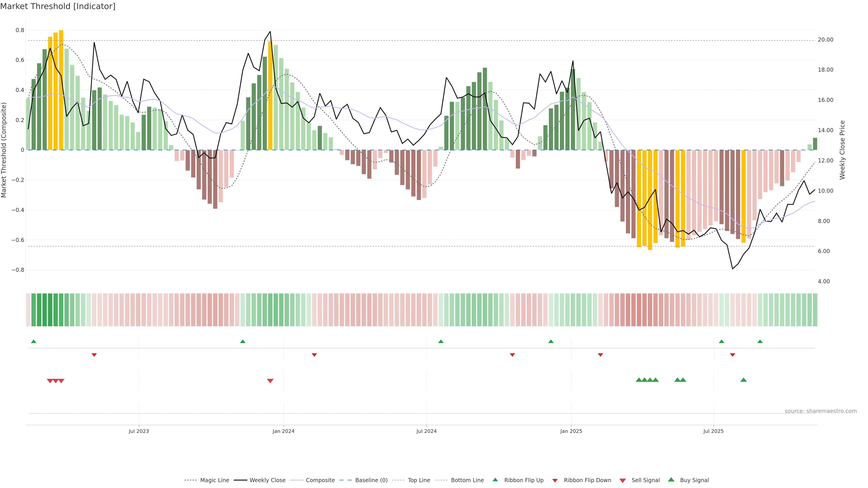Click the Jan 2024 x-axis label

point(283,431)
